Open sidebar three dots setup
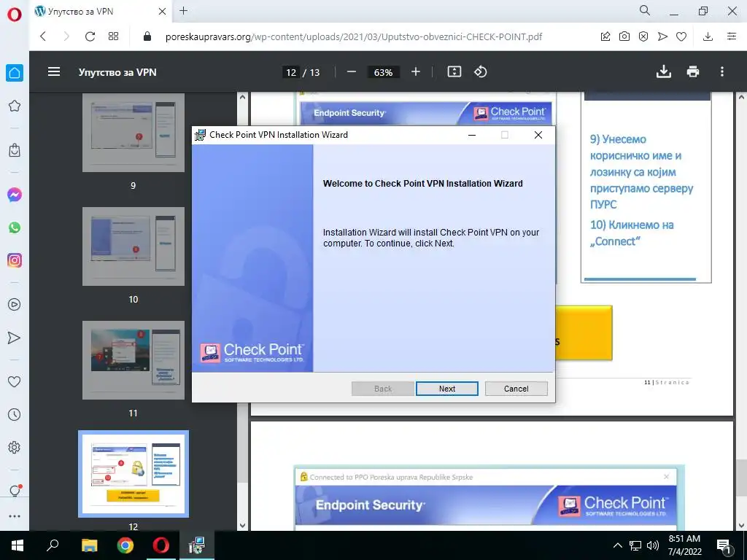 coord(15,516)
